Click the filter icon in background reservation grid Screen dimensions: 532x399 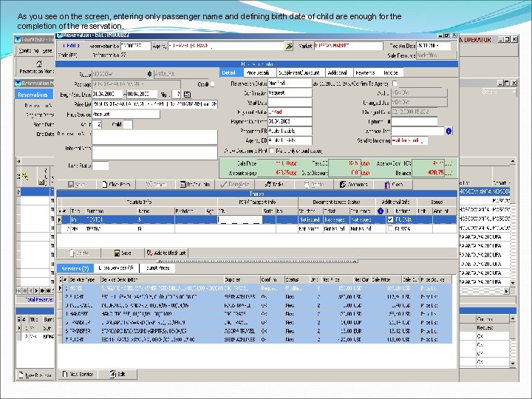click(25, 176)
